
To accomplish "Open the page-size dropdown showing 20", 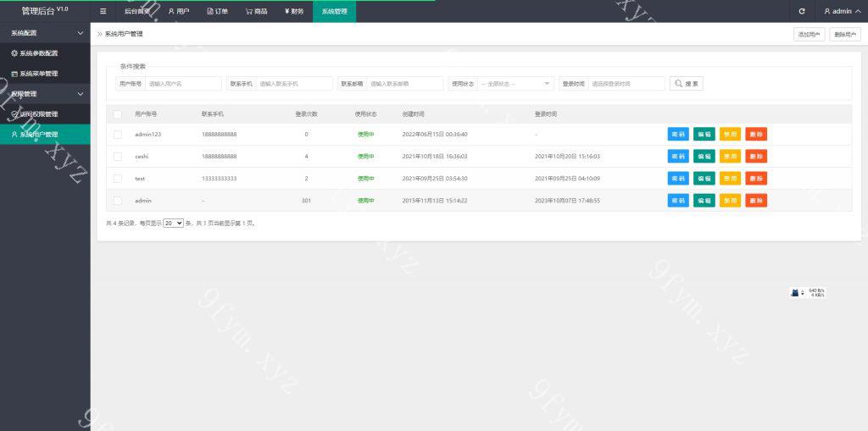I will click(173, 224).
